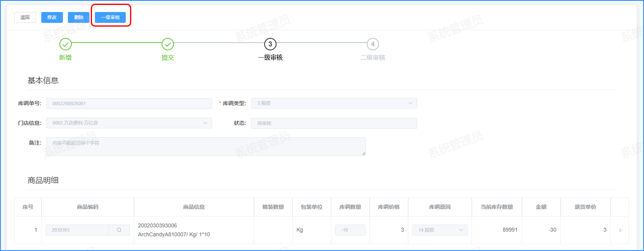Click the 包装单位 column header
This screenshot has width=644, height=251.
coord(312,207)
